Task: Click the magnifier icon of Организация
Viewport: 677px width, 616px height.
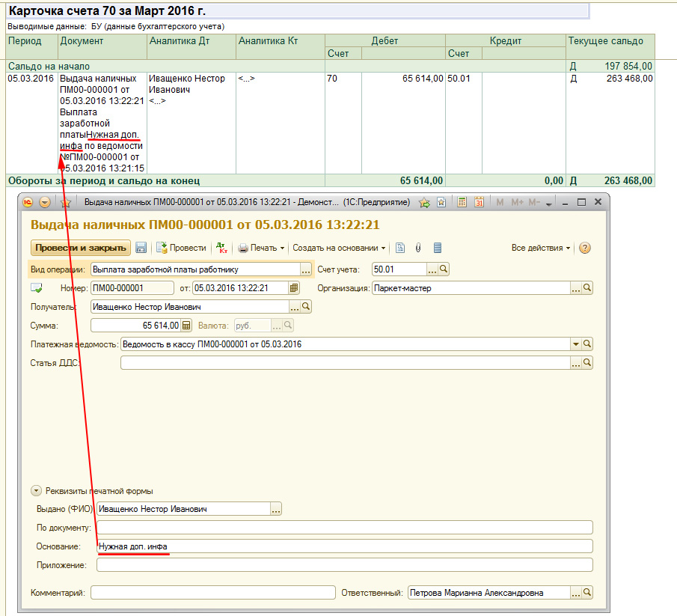Action: (587, 288)
